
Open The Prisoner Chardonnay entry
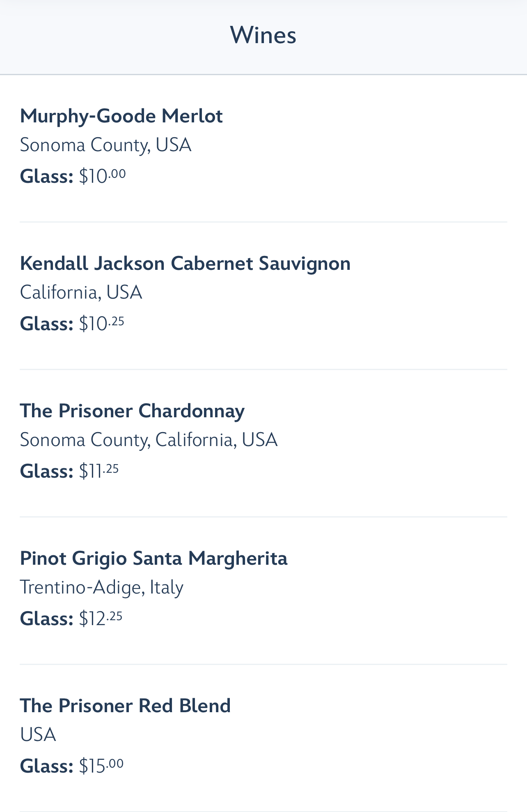[x=132, y=411]
